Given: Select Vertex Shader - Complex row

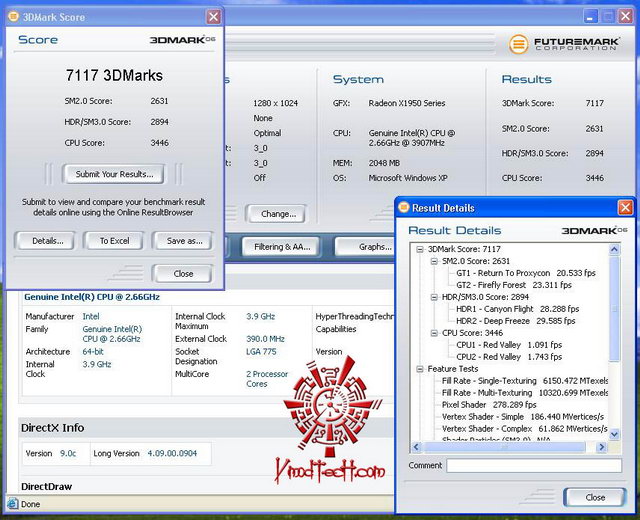Looking at the screenshot, I should pos(525,429).
